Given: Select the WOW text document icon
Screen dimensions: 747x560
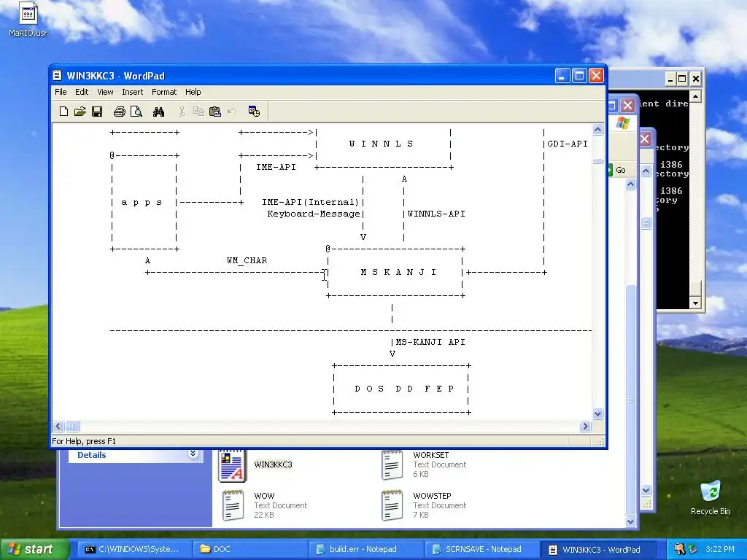Looking at the screenshot, I should (x=233, y=505).
